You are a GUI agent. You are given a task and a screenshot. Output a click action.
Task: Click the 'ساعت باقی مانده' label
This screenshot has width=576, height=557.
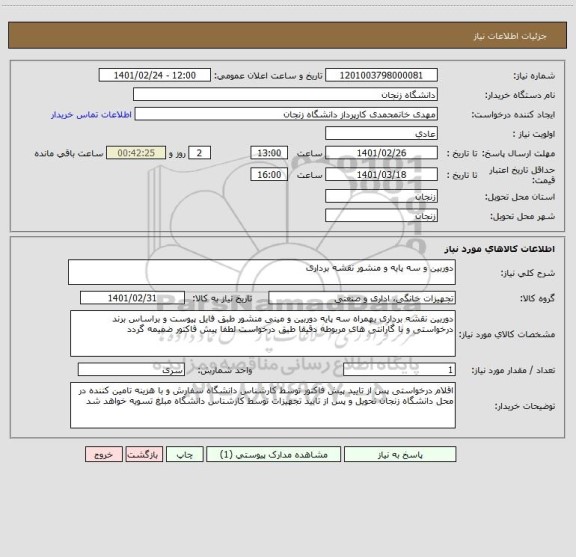[x=69, y=153]
